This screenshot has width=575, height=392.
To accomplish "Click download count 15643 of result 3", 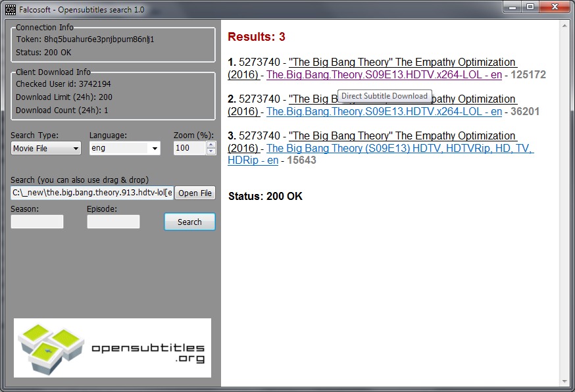I will [x=301, y=160].
